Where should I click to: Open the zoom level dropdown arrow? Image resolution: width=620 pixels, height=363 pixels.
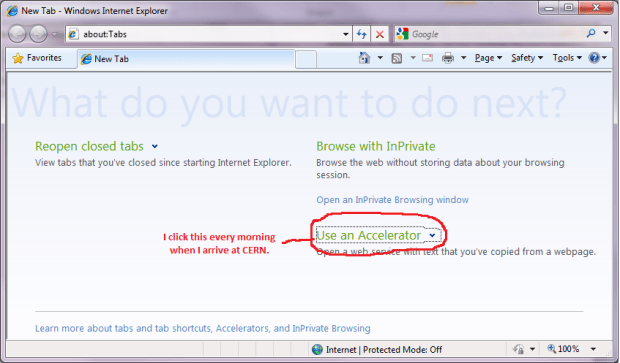[593, 349]
